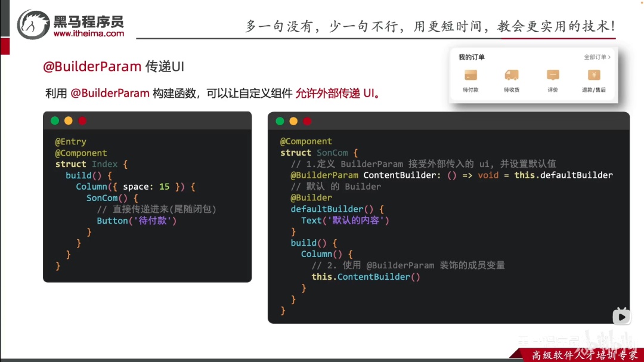
Task: Click red dot on right code window
Action: (307, 121)
